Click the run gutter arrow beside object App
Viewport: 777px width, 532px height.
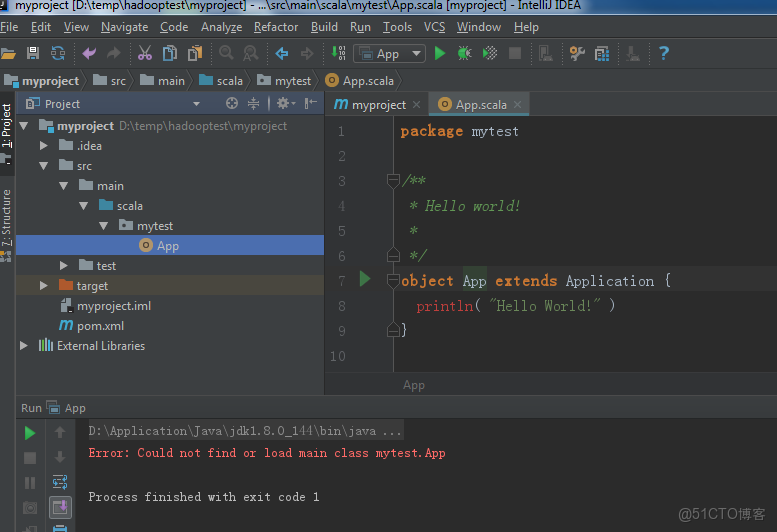(365, 280)
